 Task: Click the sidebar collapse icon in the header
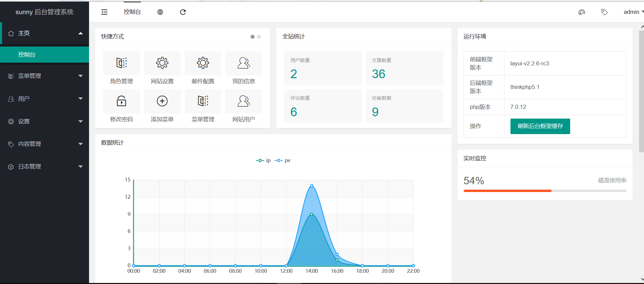tap(104, 12)
